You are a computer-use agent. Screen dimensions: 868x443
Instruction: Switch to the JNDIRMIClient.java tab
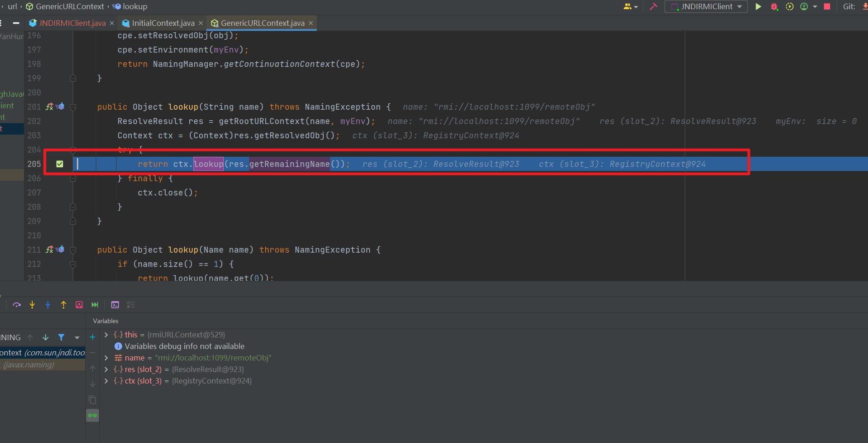tap(72, 23)
